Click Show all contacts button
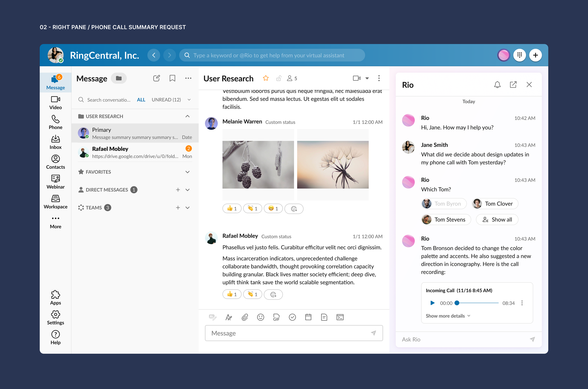The width and height of the screenshot is (588, 389). coord(497,220)
